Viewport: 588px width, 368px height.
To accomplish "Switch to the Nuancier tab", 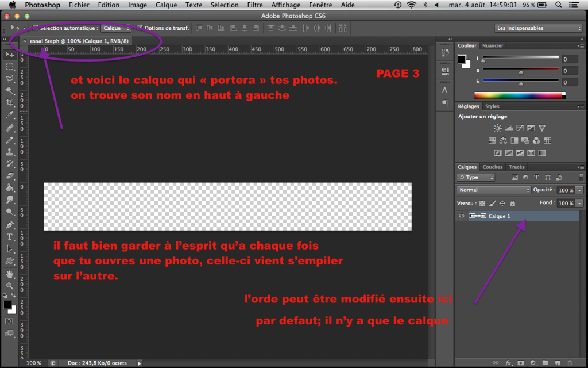I will [x=492, y=45].
